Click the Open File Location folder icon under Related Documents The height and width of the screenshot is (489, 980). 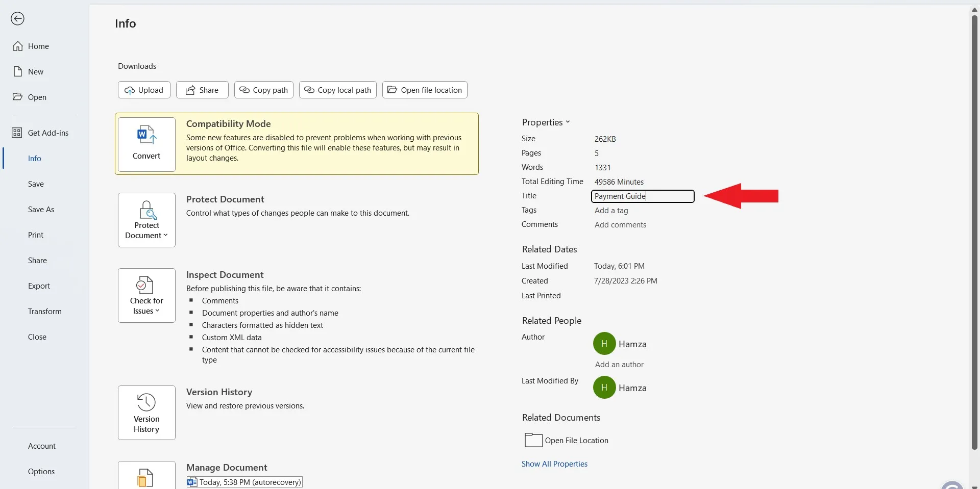pyautogui.click(x=532, y=440)
